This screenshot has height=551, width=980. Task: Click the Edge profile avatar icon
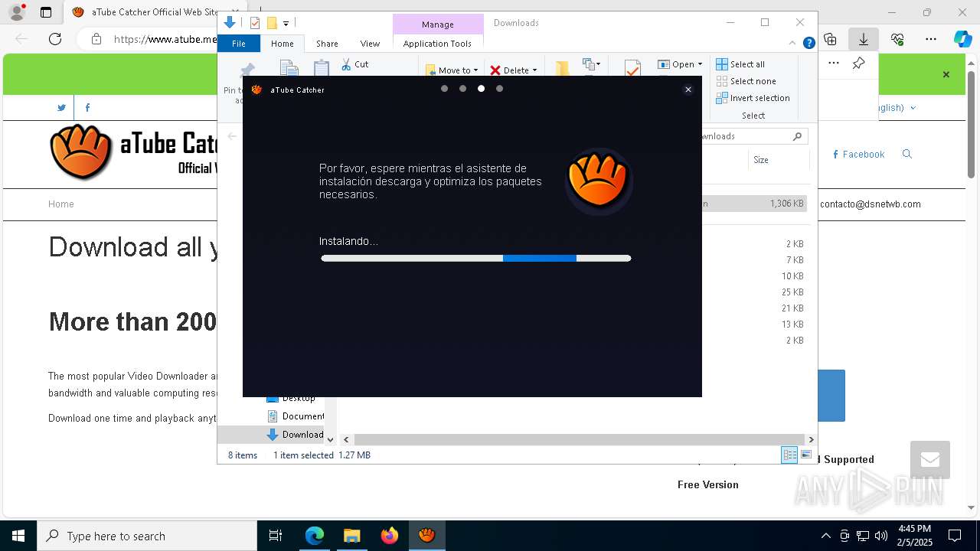click(x=17, y=12)
